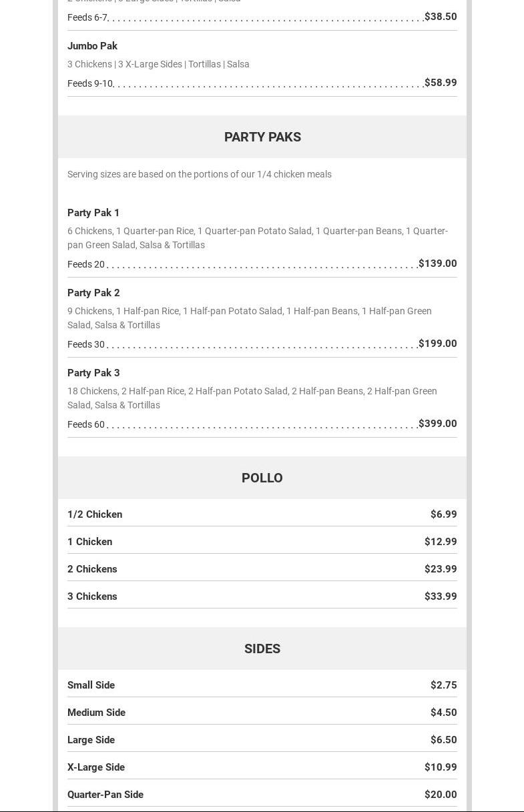Click the 3 Chickens $33.99 price

441,596
